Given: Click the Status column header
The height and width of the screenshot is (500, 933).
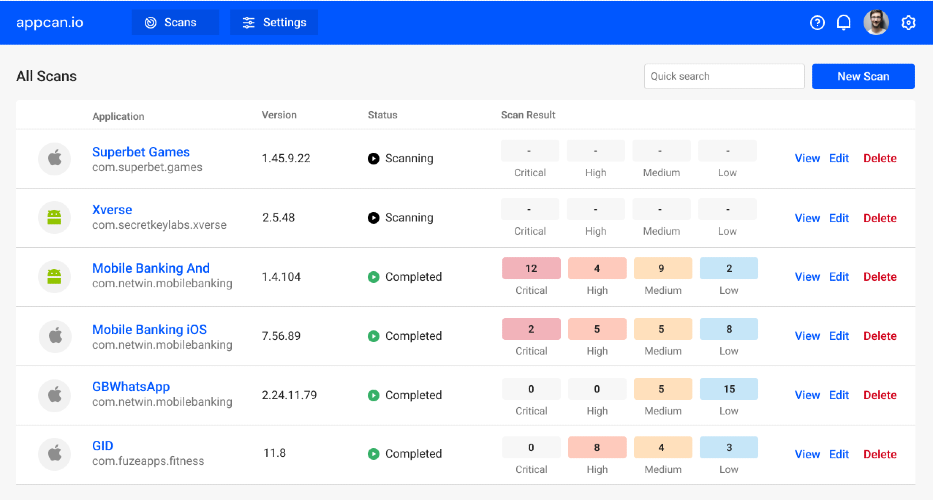Looking at the screenshot, I should (383, 115).
